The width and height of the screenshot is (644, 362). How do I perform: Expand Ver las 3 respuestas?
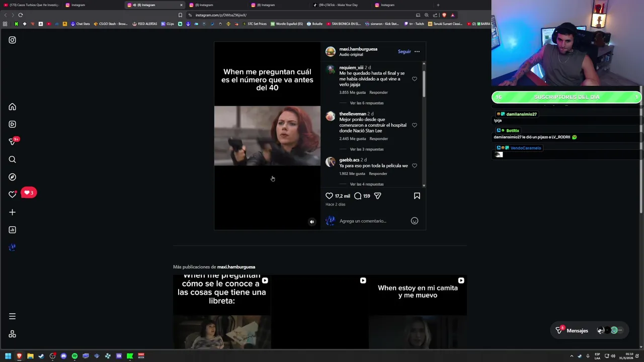pos(367,149)
